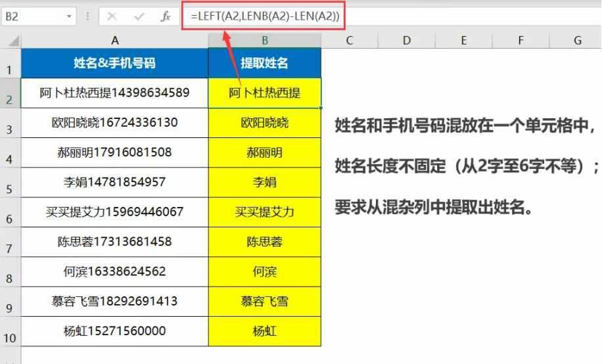Image resolution: width=602 pixels, height=364 pixels.
Task: Select yellow cell 杨虹 in column B
Action: click(265, 331)
